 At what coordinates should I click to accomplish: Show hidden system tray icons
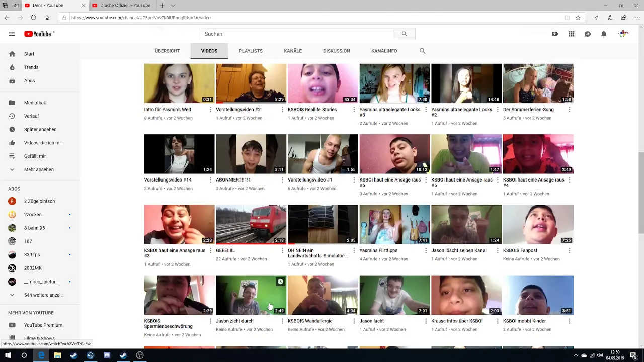click(576, 355)
